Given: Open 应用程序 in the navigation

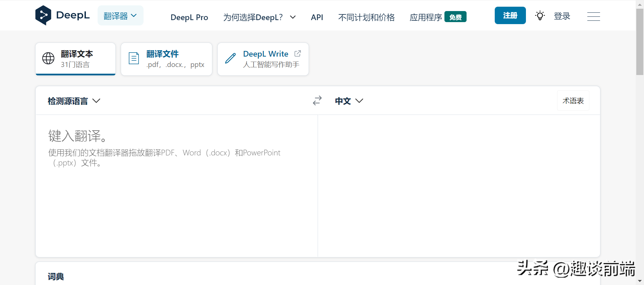Looking at the screenshot, I should coord(426,17).
